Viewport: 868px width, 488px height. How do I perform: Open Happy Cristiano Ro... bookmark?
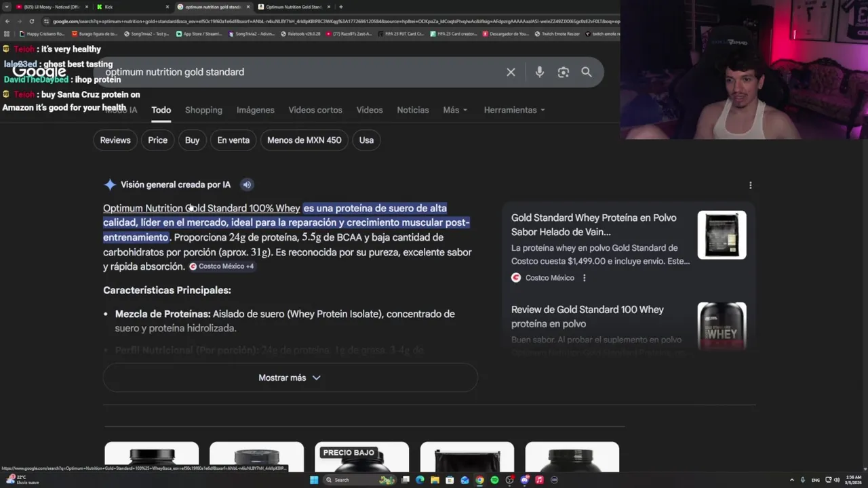coord(42,33)
